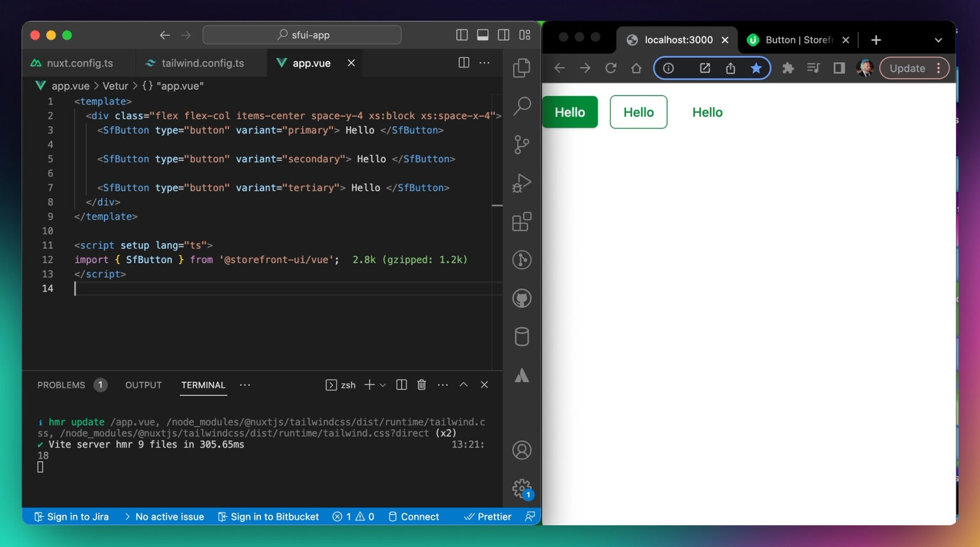The height and width of the screenshot is (547, 980).
Task: Close the localhost:3000 browser tab
Action: coord(725,40)
